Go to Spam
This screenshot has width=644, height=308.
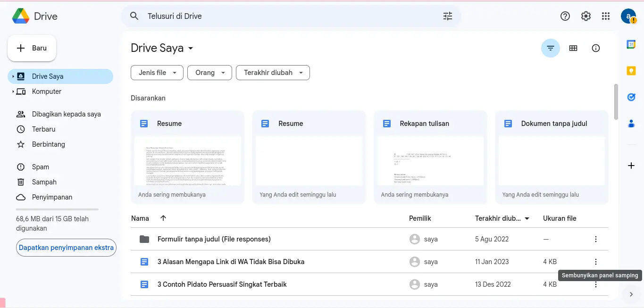(x=60, y=167)
